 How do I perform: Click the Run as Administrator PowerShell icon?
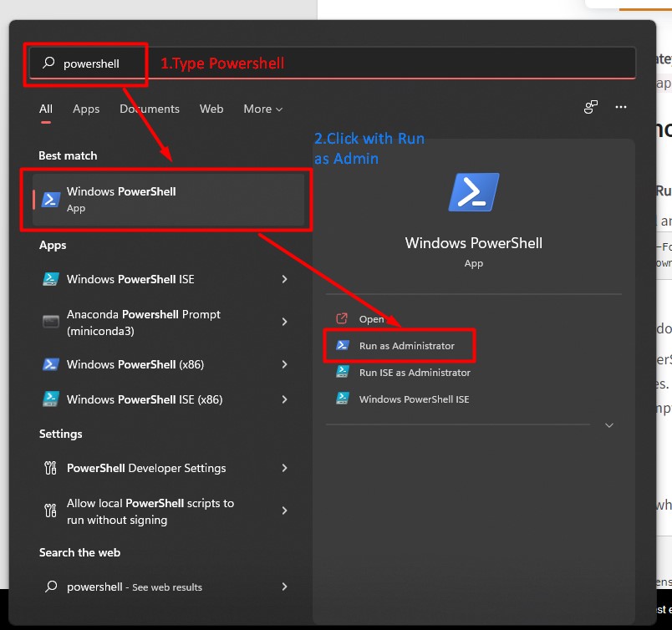(342, 345)
